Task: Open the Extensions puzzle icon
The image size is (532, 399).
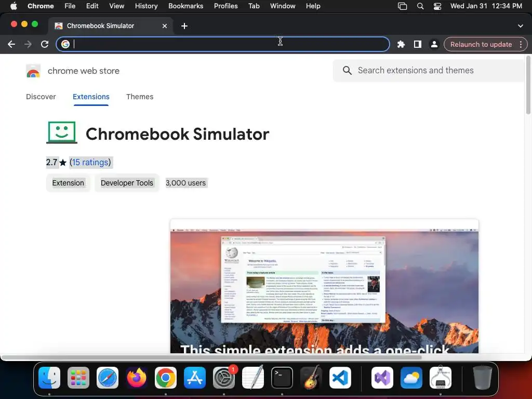Action: pos(401,45)
